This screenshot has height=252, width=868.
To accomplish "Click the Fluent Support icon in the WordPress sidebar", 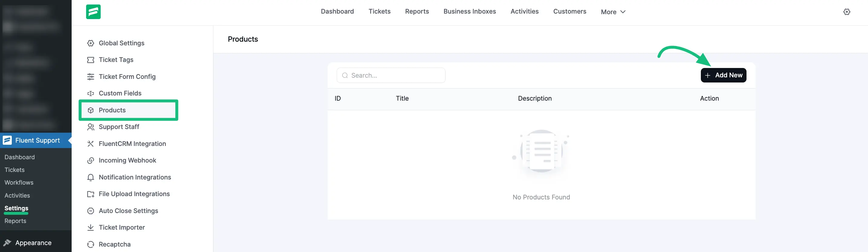I will (8, 140).
